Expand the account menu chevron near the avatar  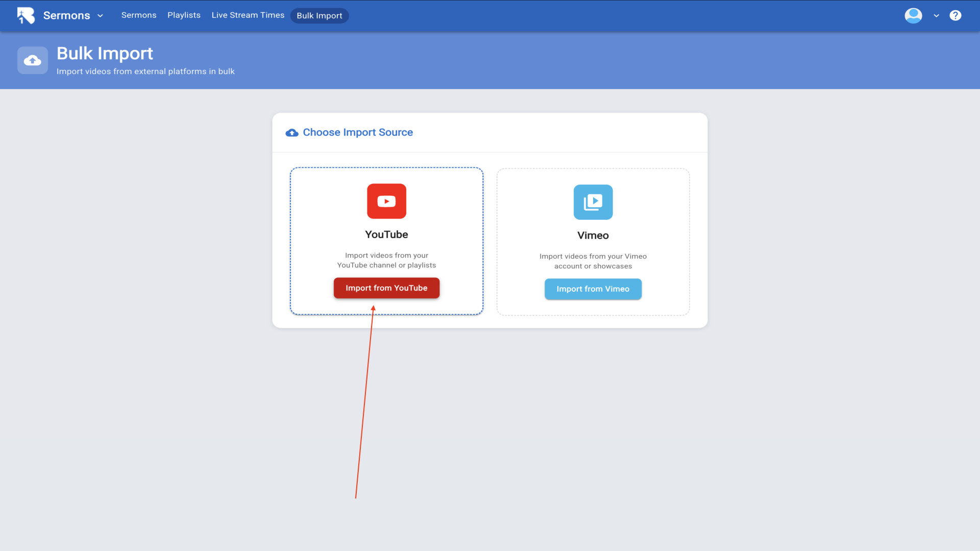[936, 16]
